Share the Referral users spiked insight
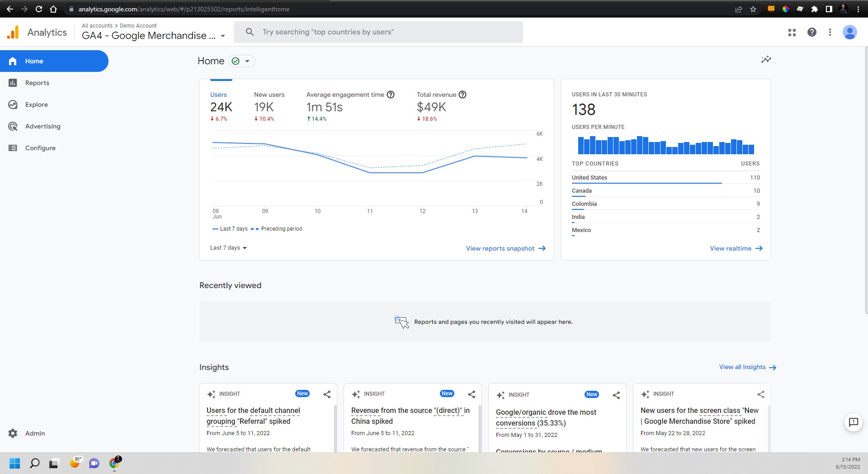The image size is (868, 474). pos(327,394)
